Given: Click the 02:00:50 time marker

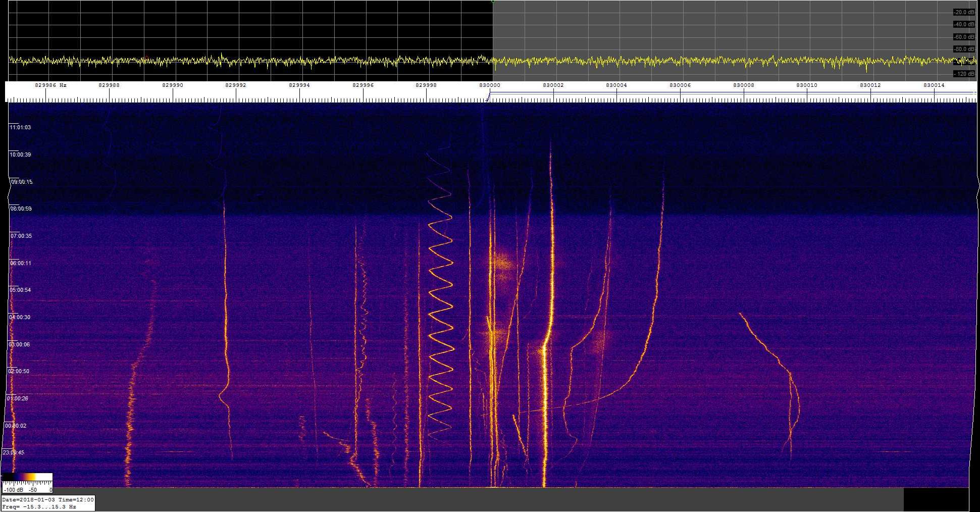Looking at the screenshot, I should [19, 371].
